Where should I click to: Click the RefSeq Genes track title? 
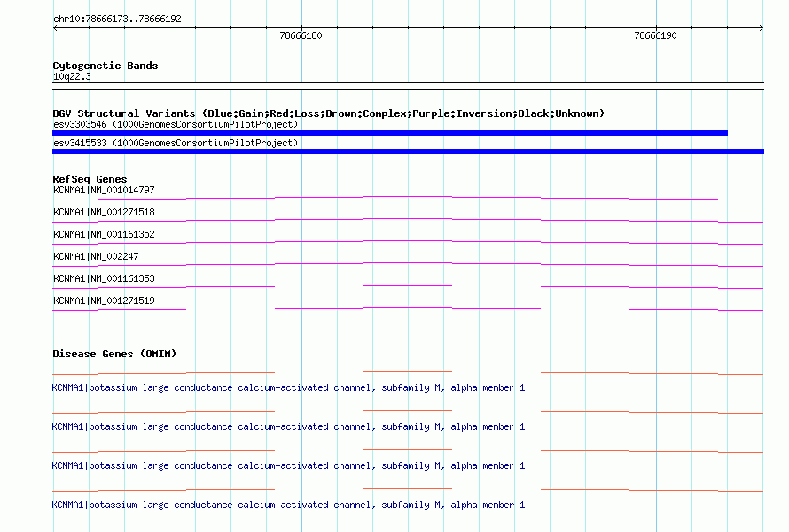(x=90, y=179)
